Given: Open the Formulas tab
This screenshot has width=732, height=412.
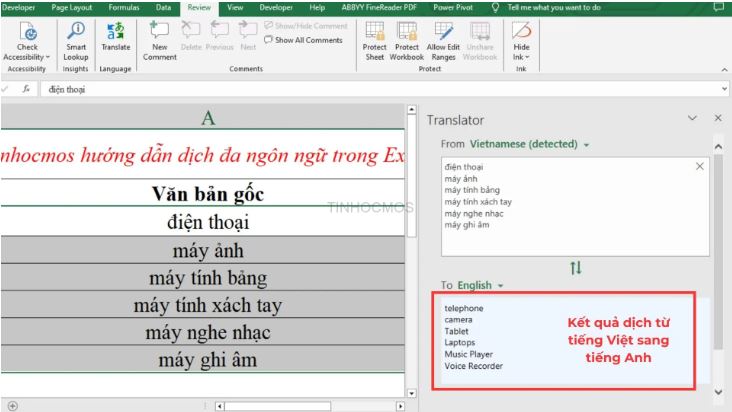Looking at the screenshot, I should pyautogui.click(x=124, y=7).
